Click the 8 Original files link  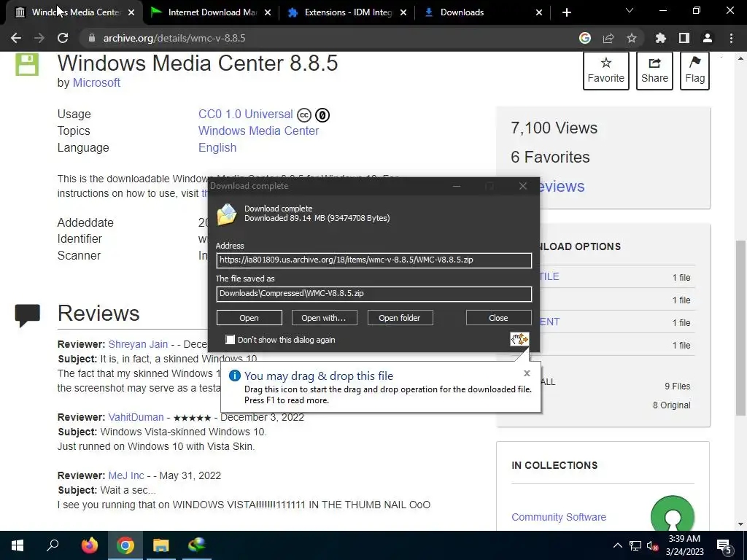point(672,405)
